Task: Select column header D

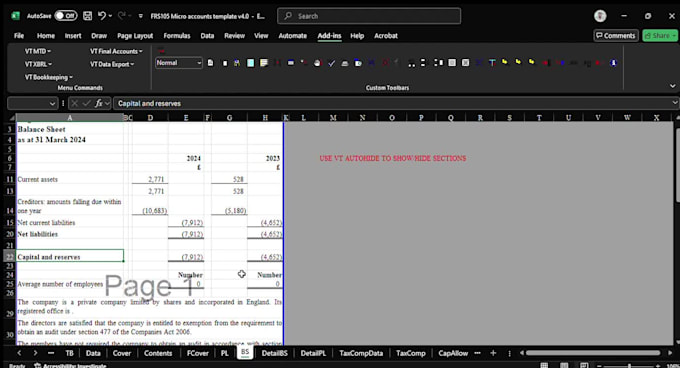Action: tap(150, 117)
